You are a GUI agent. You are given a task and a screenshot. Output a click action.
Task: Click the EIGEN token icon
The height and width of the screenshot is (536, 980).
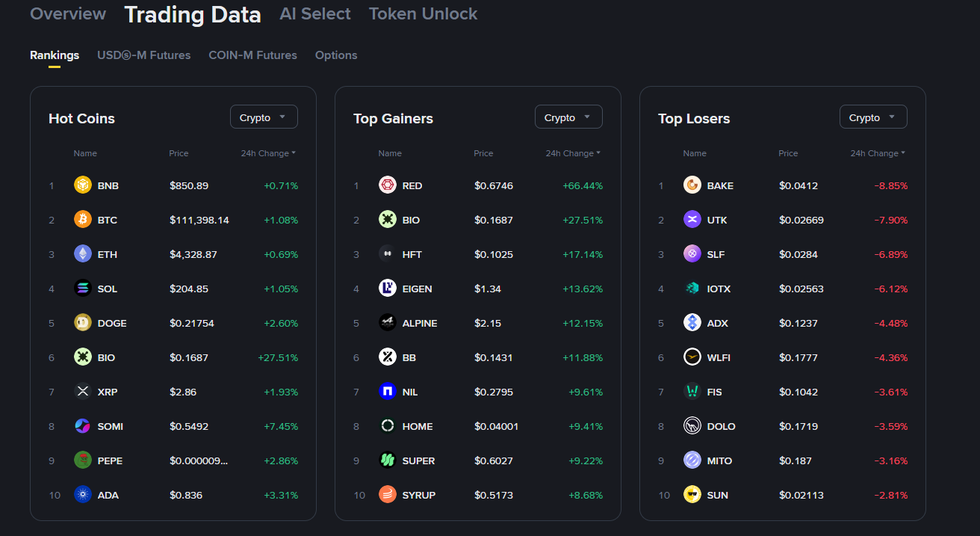388,289
